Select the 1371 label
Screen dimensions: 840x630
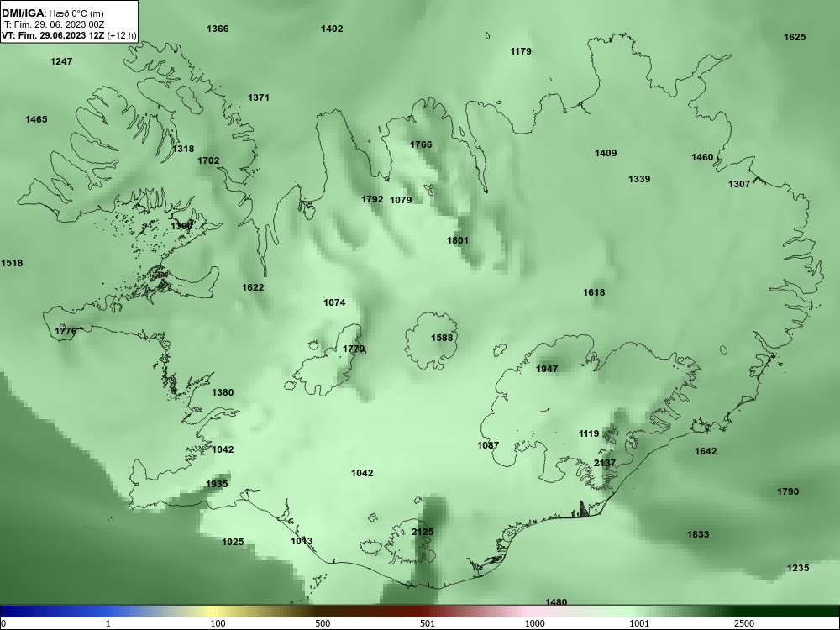tap(258, 97)
